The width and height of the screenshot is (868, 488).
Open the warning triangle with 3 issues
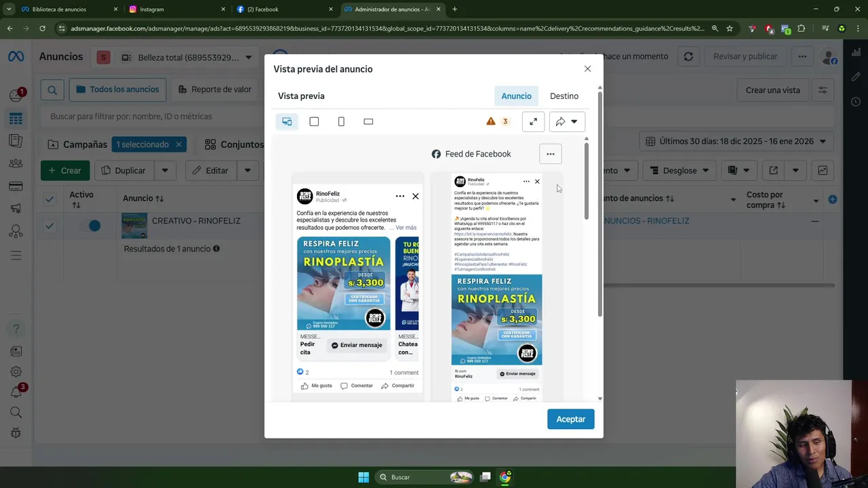[496, 121]
